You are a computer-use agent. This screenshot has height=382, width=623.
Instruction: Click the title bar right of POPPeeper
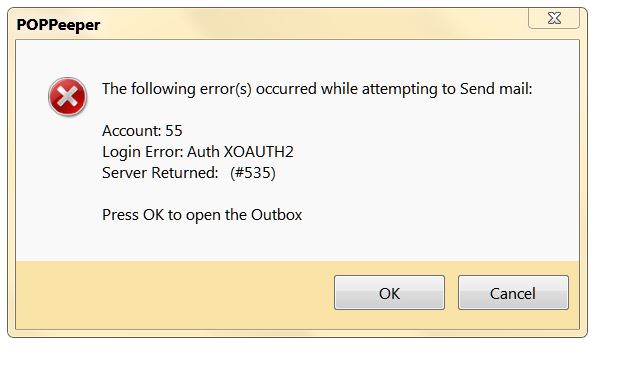tap(314, 25)
